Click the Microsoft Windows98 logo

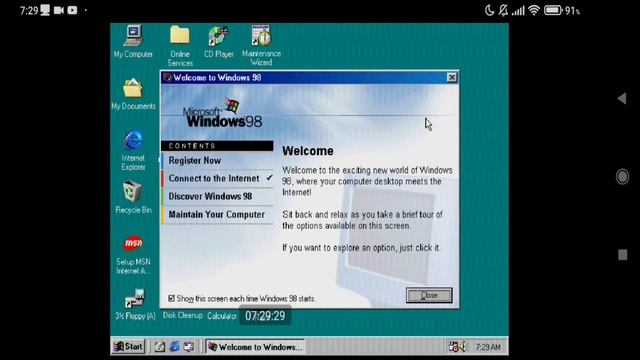pyautogui.click(x=222, y=113)
